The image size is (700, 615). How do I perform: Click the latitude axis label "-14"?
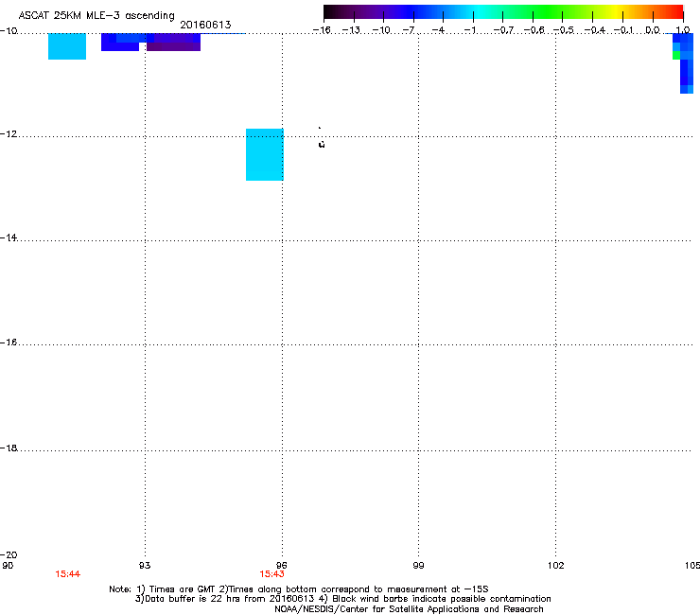click(9, 237)
